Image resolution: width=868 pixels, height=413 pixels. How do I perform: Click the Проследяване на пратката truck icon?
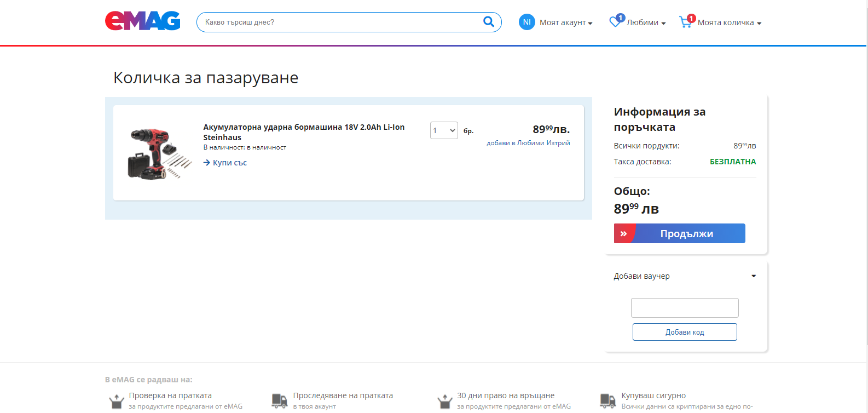click(x=280, y=401)
